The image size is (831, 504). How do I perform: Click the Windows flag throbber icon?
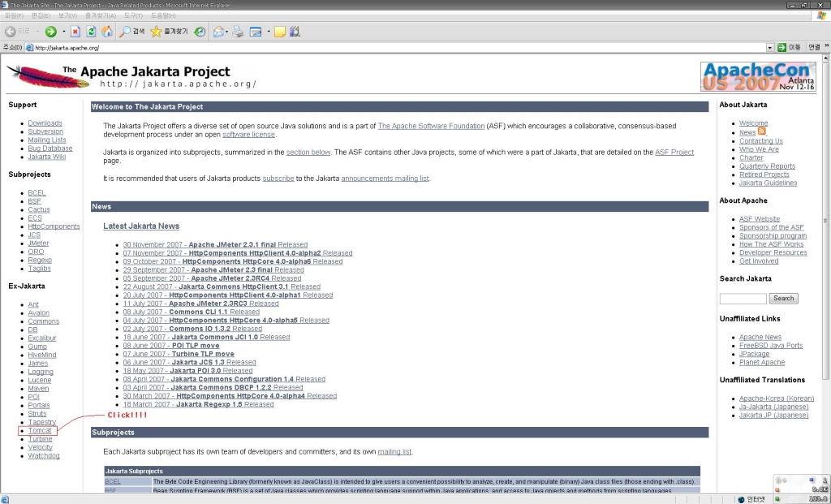tap(821, 16)
